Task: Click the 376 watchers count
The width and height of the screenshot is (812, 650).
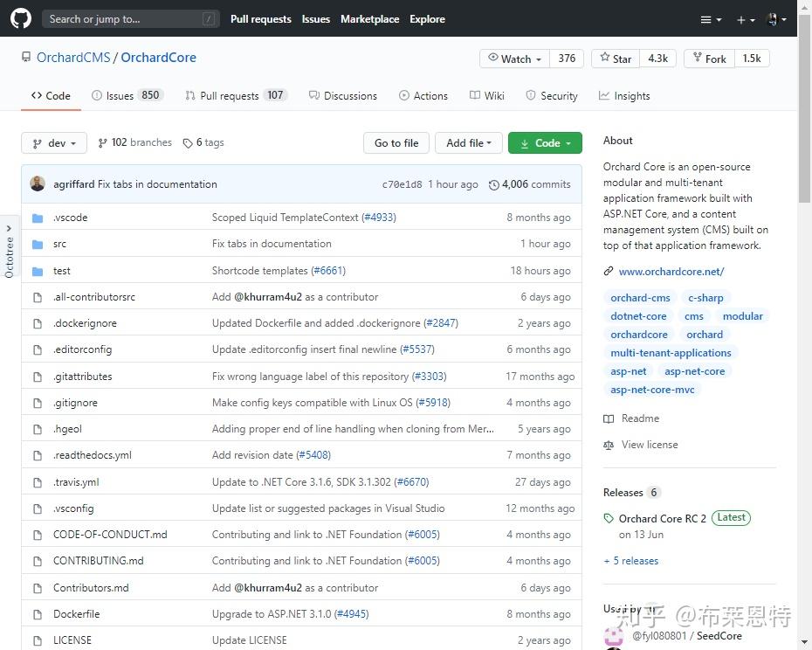Action: click(x=567, y=59)
